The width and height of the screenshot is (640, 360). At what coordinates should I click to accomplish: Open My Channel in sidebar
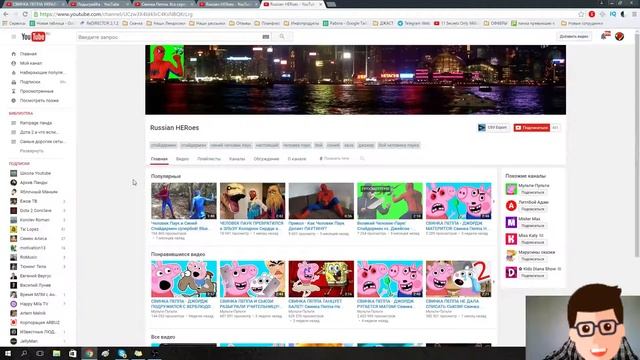point(31,63)
